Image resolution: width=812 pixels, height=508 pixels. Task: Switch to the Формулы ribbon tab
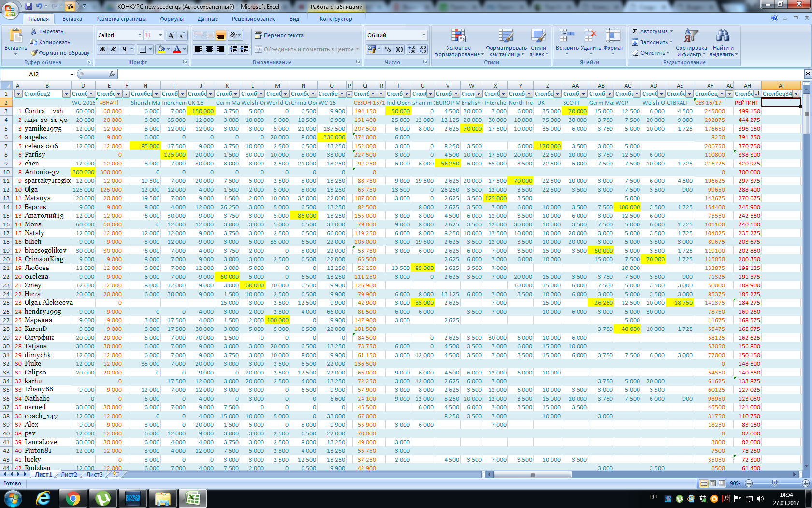[172, 19]
